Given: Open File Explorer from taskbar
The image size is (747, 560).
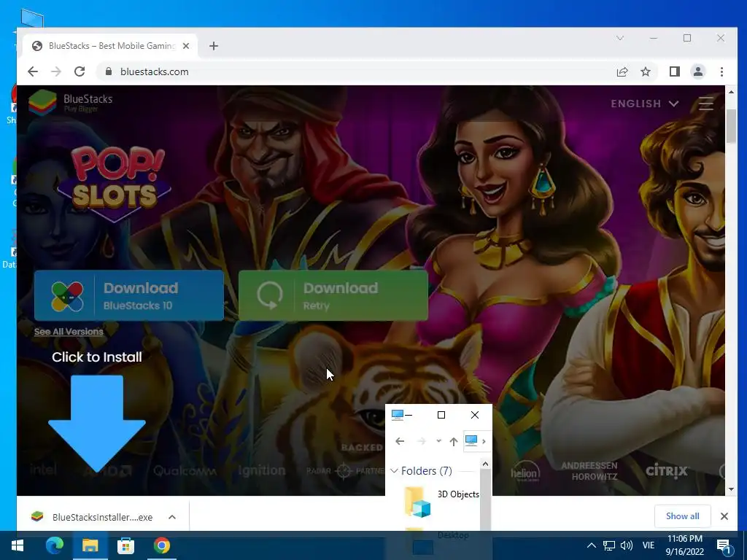Looking at the screenshot, I should point(90,545).
